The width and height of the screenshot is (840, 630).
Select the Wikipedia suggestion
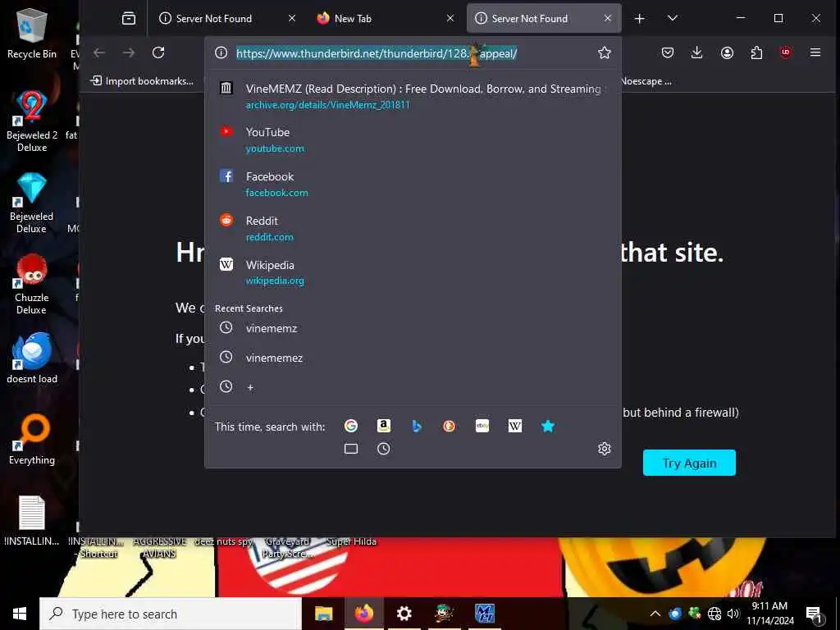[413, 272]
